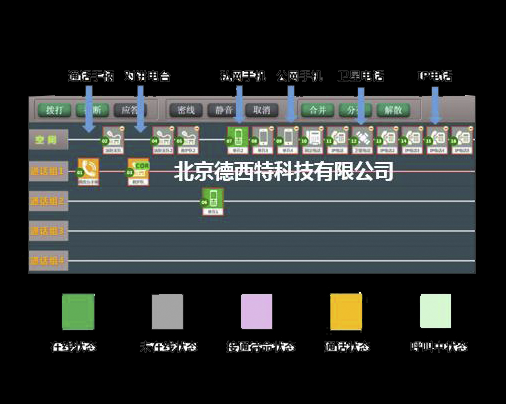Select smartphone device 08
Image resolution: width=506 pixels, height=404 pixels.
click(263, 140)
